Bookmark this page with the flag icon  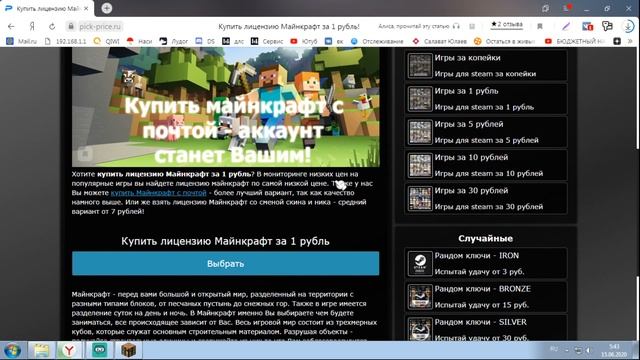click(x=540, y=26)
